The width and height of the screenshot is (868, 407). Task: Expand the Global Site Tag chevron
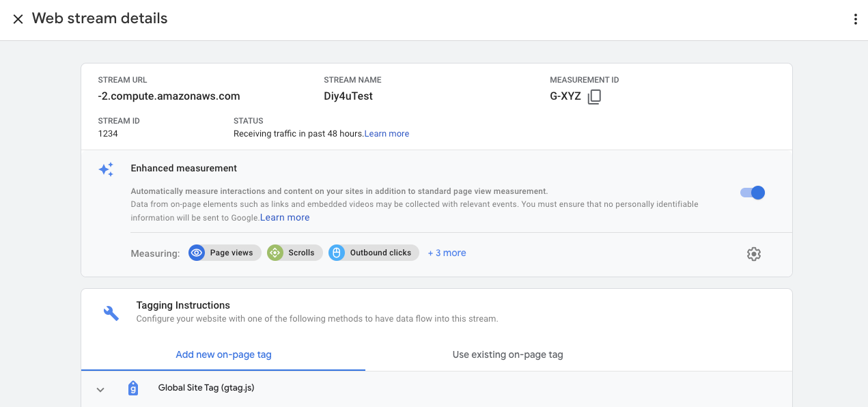pos(100,389)
